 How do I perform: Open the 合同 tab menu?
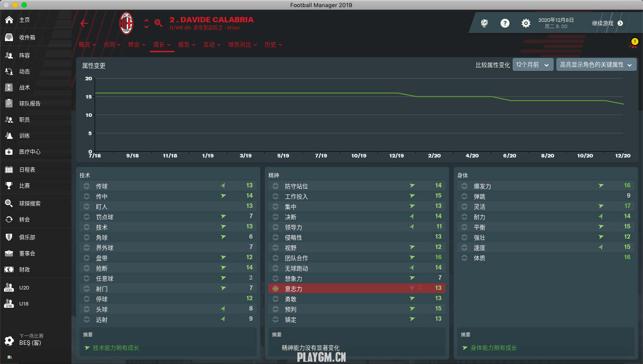coord(112,45)
